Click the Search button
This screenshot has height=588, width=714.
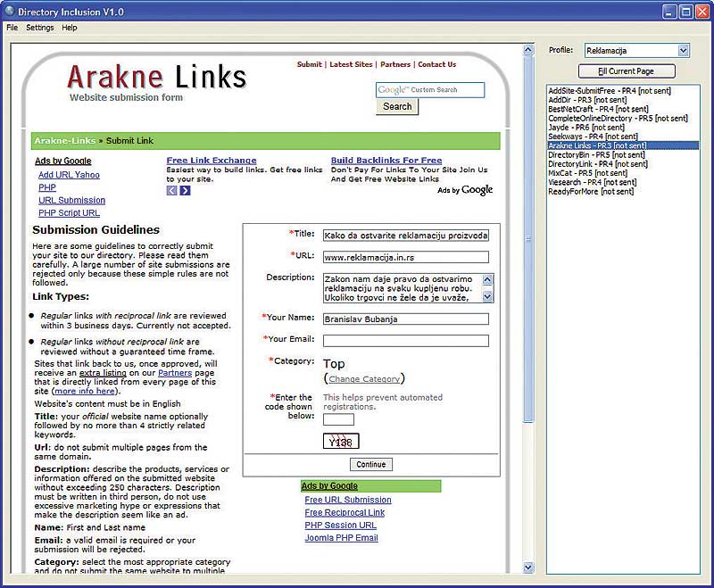pos(397,106)
